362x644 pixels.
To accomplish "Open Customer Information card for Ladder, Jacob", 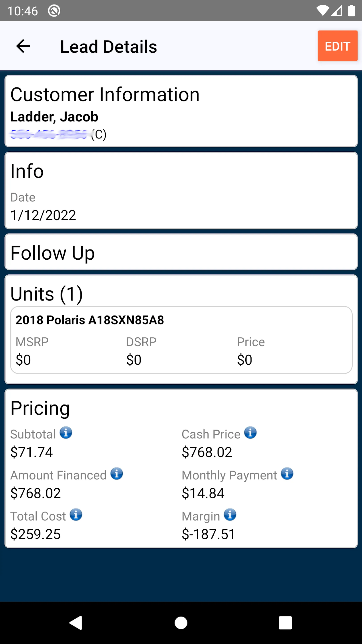I will pos(181,111).
